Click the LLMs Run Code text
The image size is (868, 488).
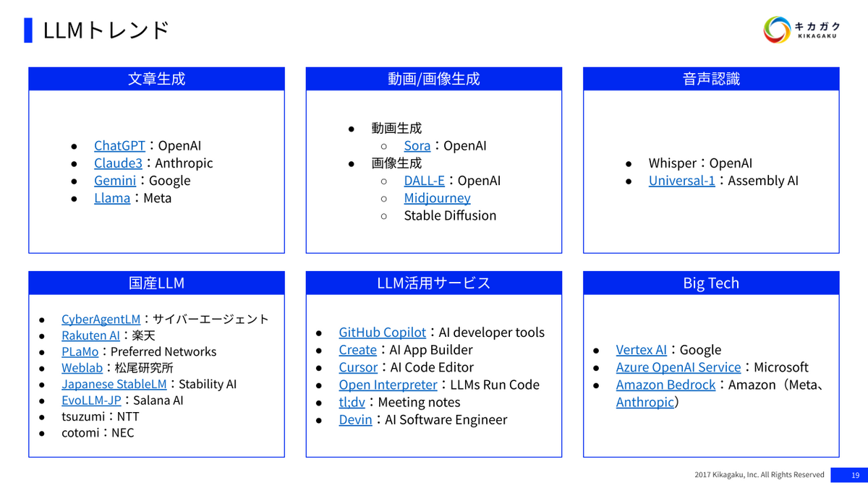point(495,384)
